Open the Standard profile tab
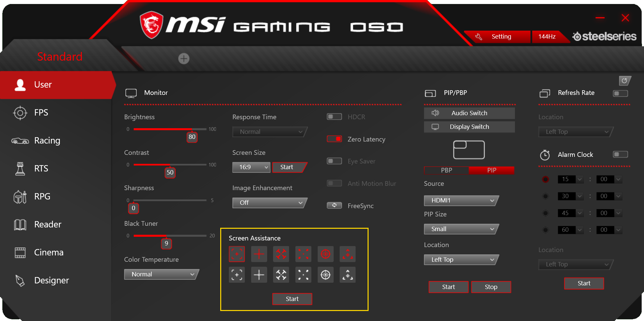The image size is (644, 321). (60, 57)
